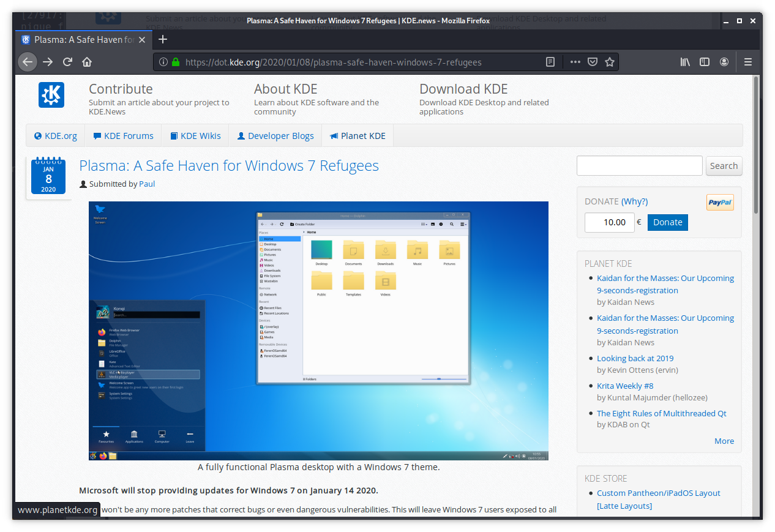Click the PayPal logo in Donate box
Screen dimensions: 775x532
[x=720, y=203]
